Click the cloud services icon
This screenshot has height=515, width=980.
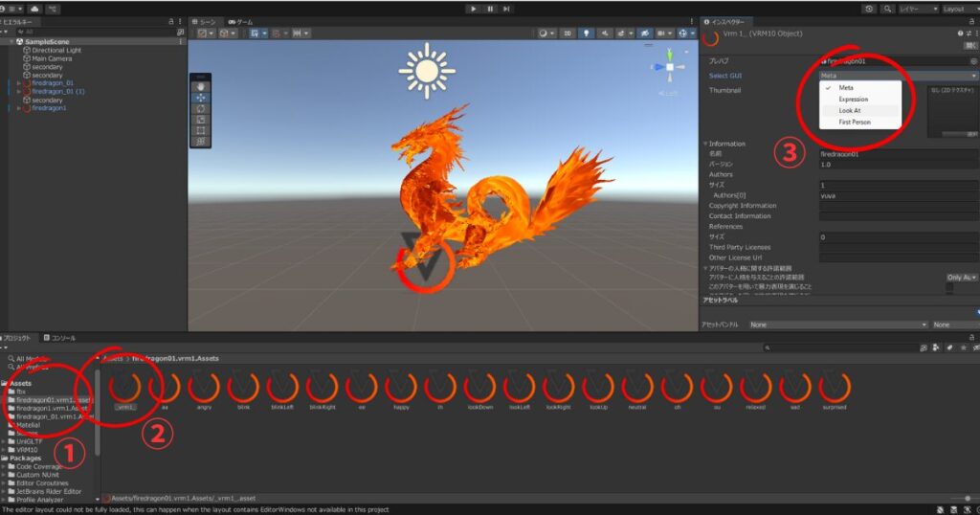[x=34, y=9]
